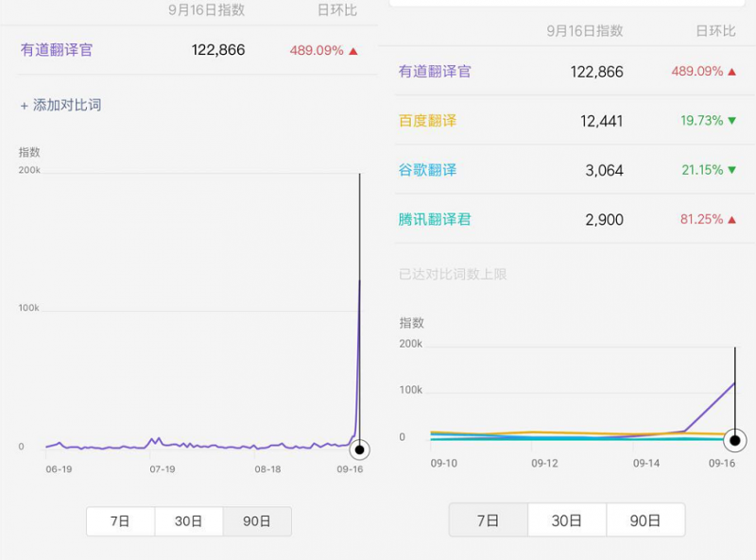Click the 日环比 header in the left panel

(x=337, y=10)
